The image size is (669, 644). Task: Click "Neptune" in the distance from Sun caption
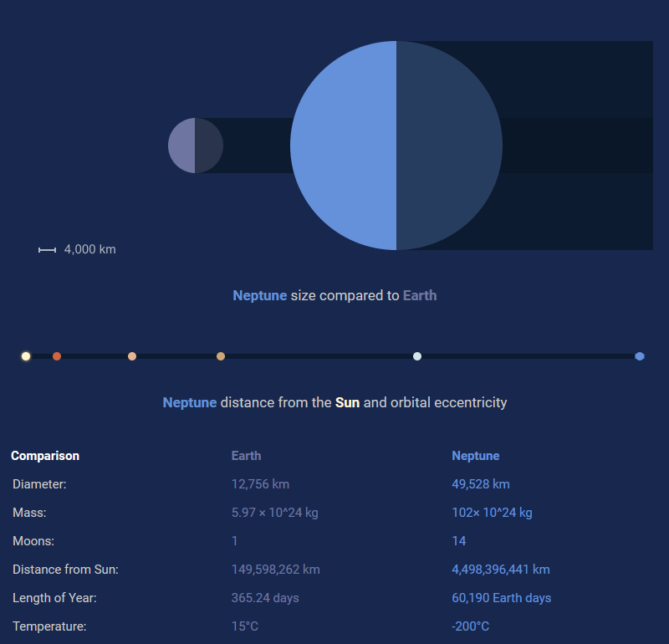[x=190, y=402]
